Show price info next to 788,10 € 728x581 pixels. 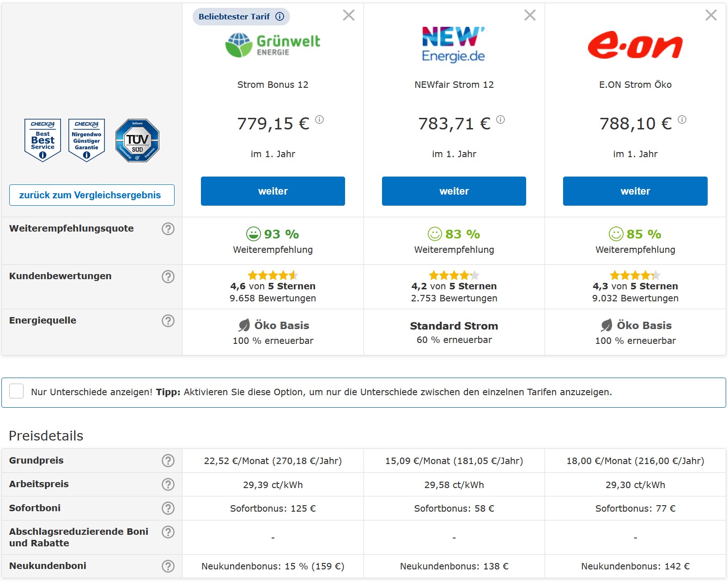click(682, 120)
